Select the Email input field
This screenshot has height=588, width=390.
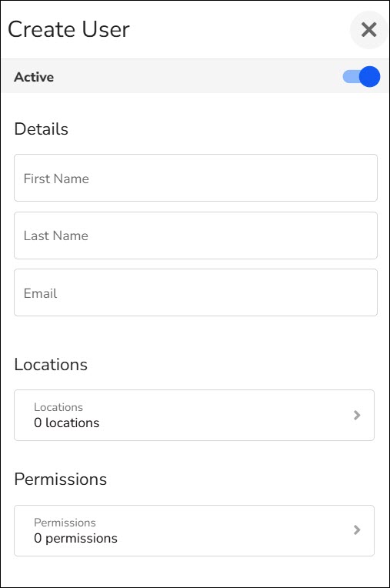coord(195,292)
